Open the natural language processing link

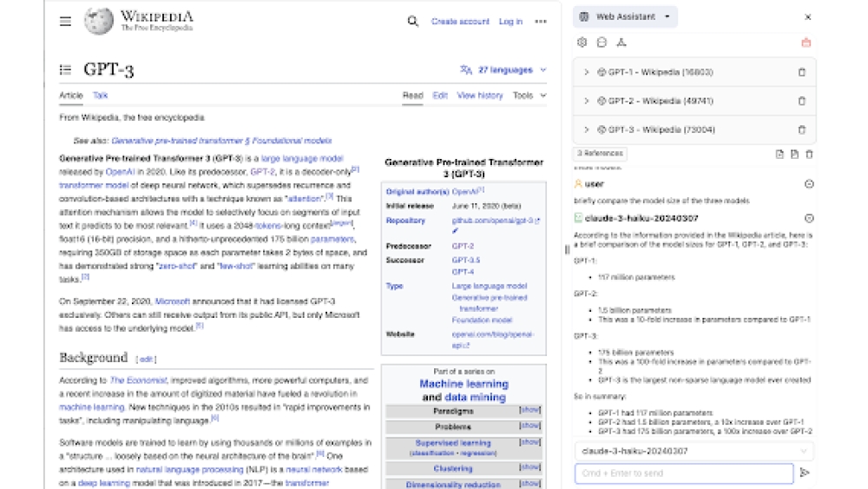(x=190, y=470)
